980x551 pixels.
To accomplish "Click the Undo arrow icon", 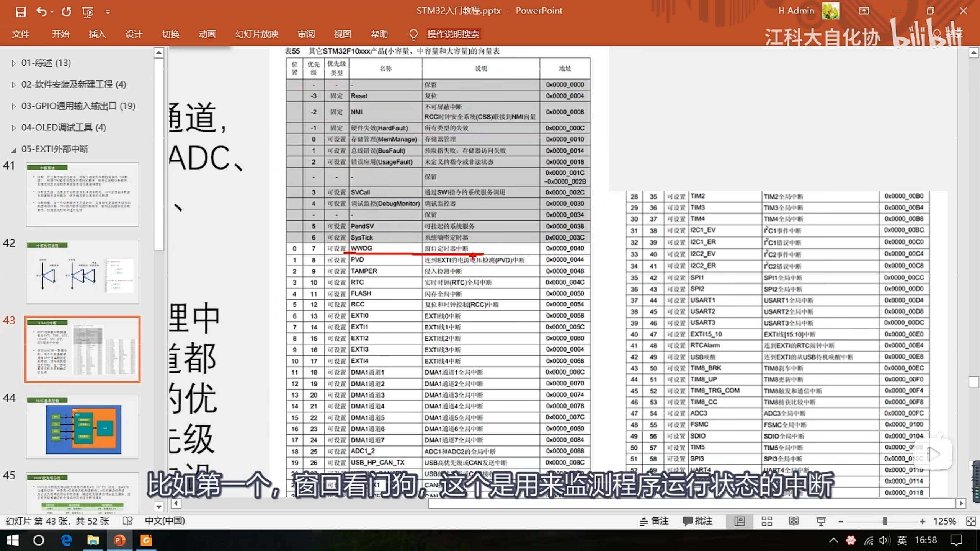I will tap(41, 12).
